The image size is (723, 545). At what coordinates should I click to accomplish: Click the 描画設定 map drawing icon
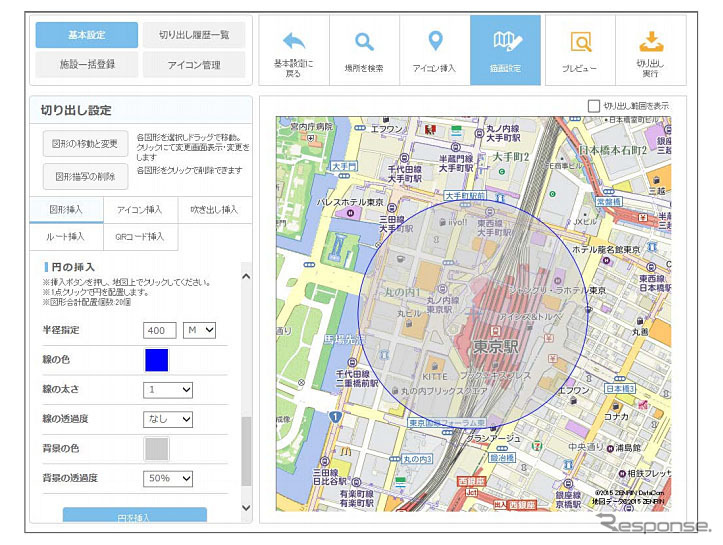506,42
